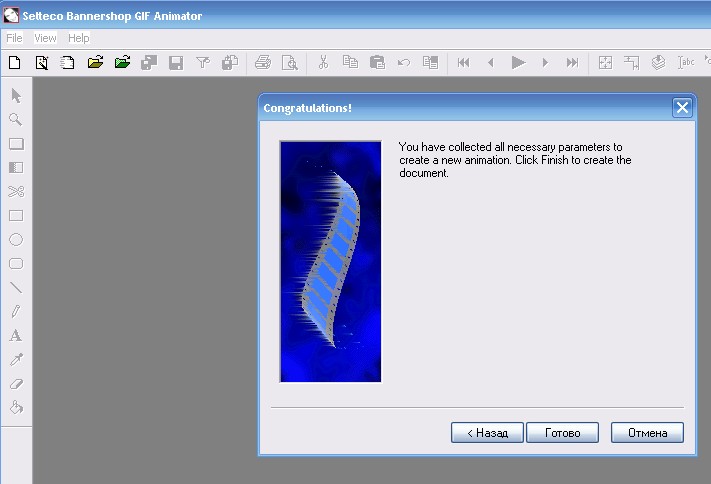Step to next frame
Viewport: 711px width, 484px height.
click(545, 62)
